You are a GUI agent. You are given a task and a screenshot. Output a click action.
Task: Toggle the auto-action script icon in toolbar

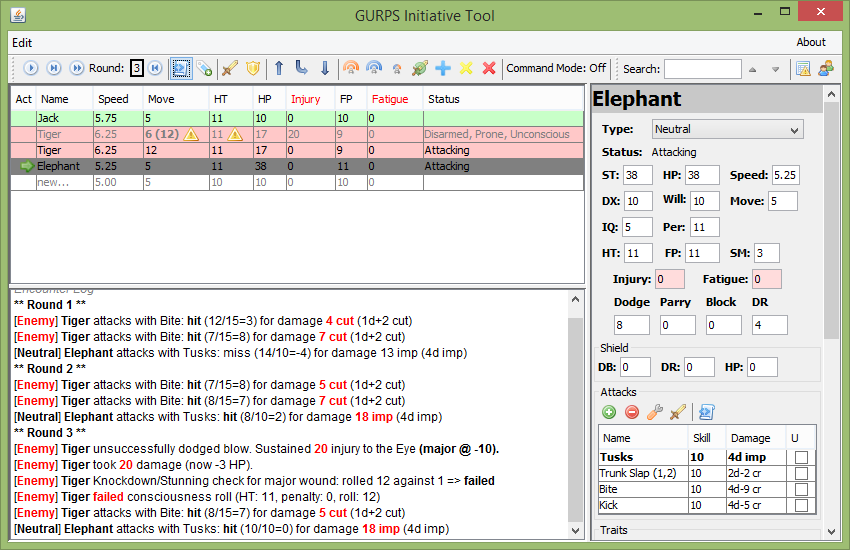click(x=181, y=68)
